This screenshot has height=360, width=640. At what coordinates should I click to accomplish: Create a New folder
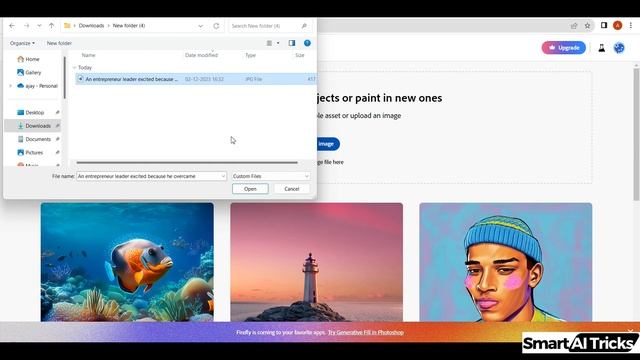59,43
